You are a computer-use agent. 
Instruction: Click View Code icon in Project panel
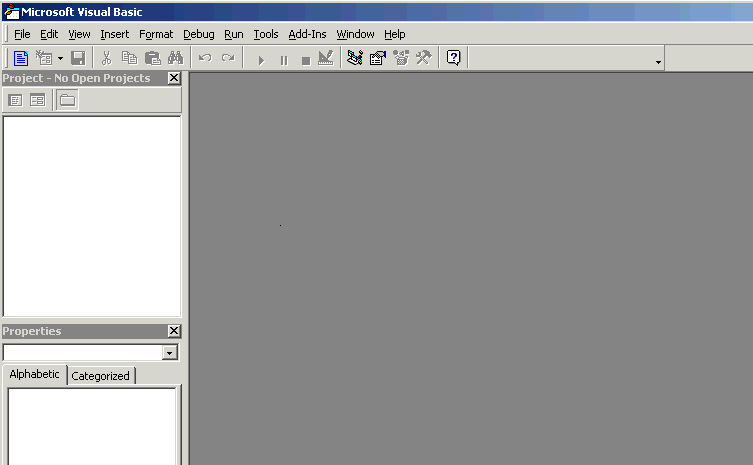click(15, 100)
